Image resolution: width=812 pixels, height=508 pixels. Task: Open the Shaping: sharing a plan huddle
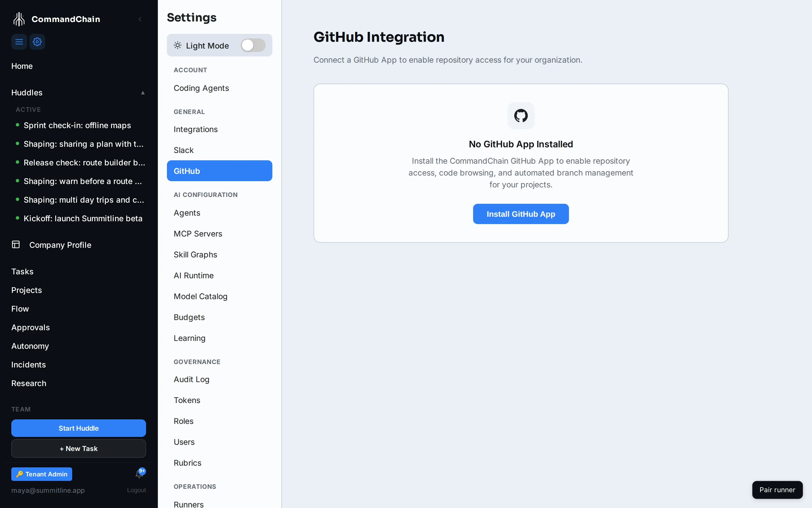83,144
